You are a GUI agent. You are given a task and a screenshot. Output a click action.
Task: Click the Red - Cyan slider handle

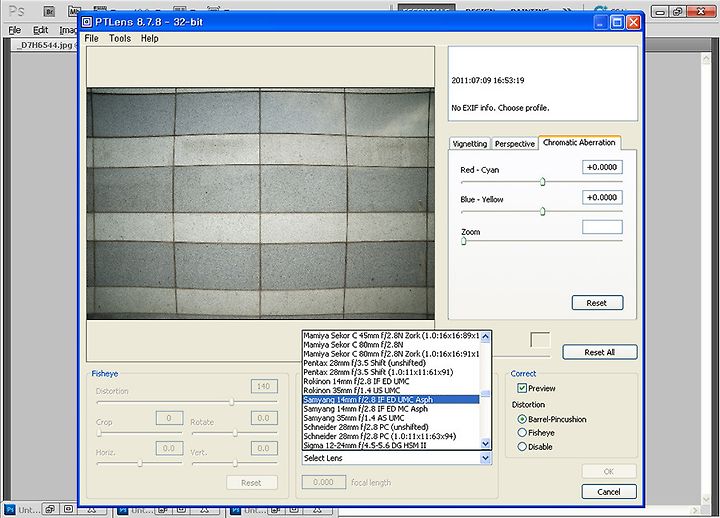pos(543,182)
